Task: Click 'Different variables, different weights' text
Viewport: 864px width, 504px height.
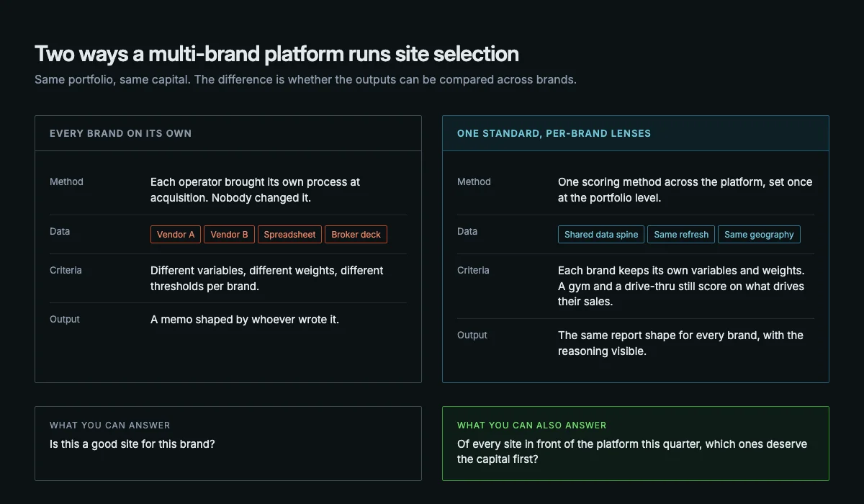Action: (266, 279)
